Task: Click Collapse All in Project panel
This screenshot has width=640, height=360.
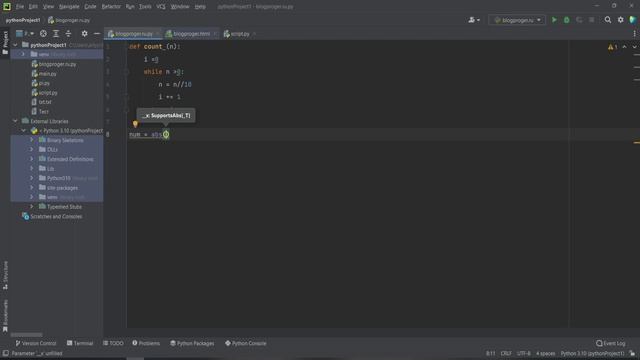Action: pyautogui.click(x=68, y=33)
